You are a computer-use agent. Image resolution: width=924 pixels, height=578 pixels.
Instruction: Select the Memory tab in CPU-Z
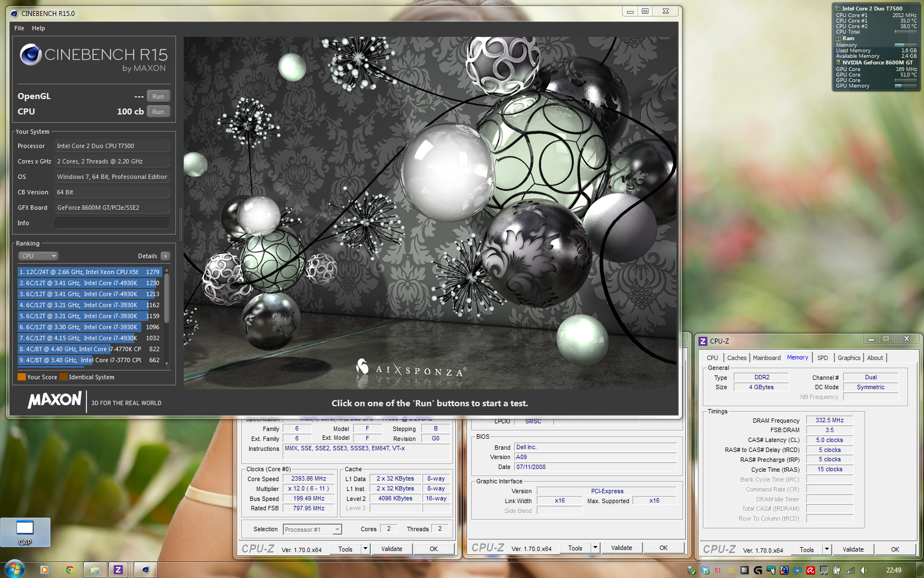(798, 357)
